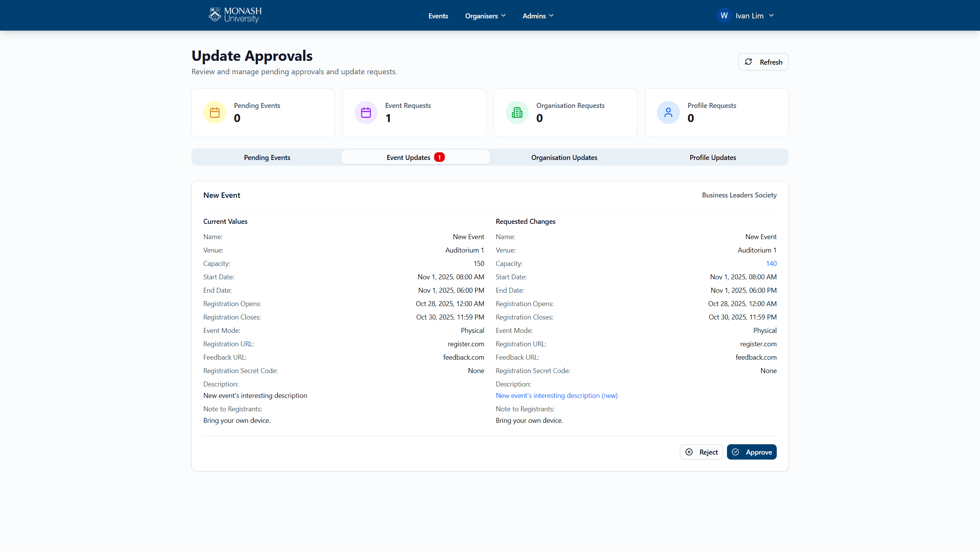The width and height of the screenshot is (980, 551).
Task: Click the purple Event Requests calendar icon
Action: [x=366, y=112]
